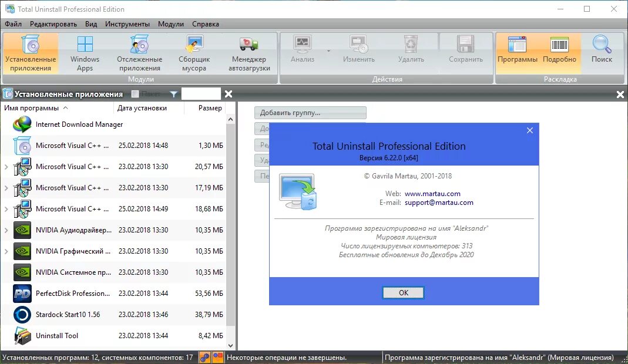628x364 pixels.
Task: Click the NVIDIA Аудиодрайвер icon
Action: (x=22, y=230)
